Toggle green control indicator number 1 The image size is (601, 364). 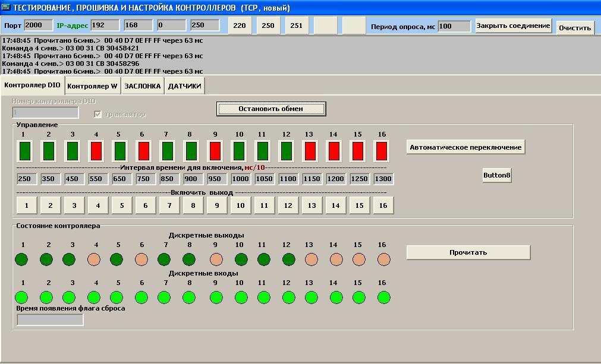pos(25,151)
